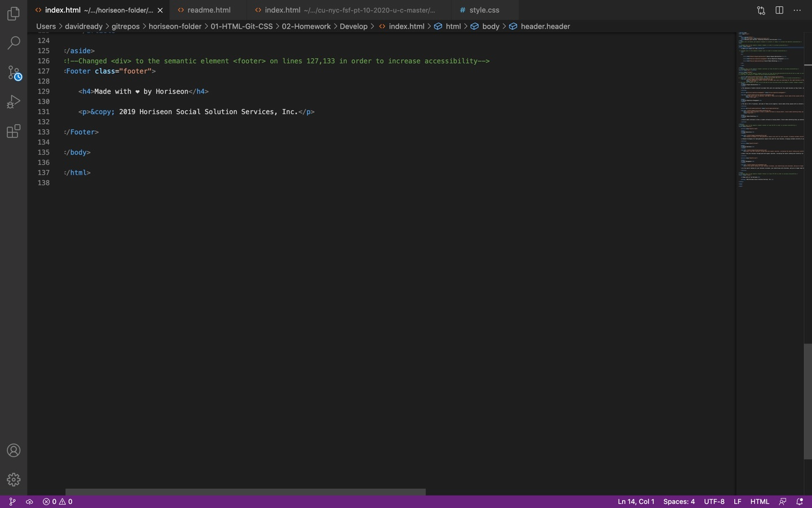Close the active index.html tab
The height and width of the screenshot is (508, 812).
[160, 10]
